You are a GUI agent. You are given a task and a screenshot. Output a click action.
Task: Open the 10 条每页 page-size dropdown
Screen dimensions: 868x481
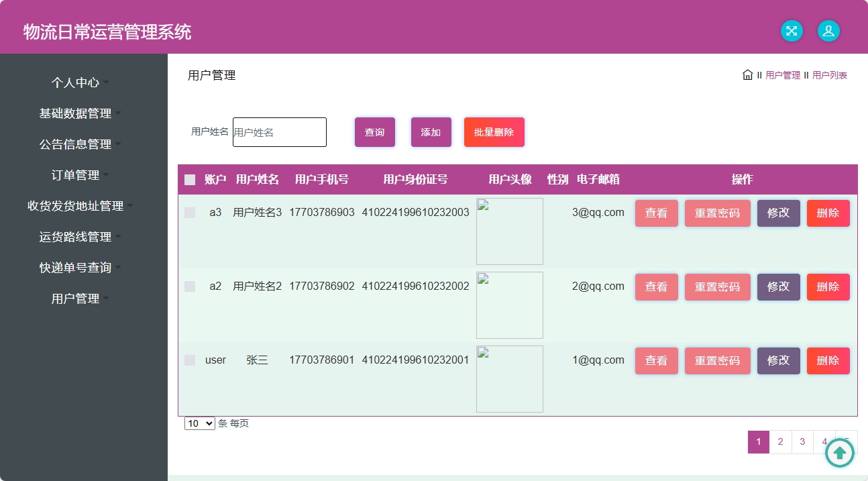point(199,423)
